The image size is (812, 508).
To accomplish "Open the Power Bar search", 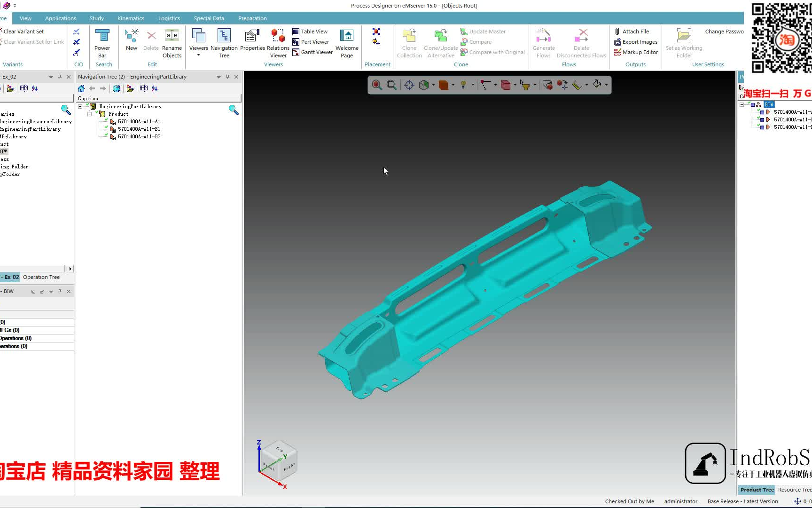I will tap(102, 43).
